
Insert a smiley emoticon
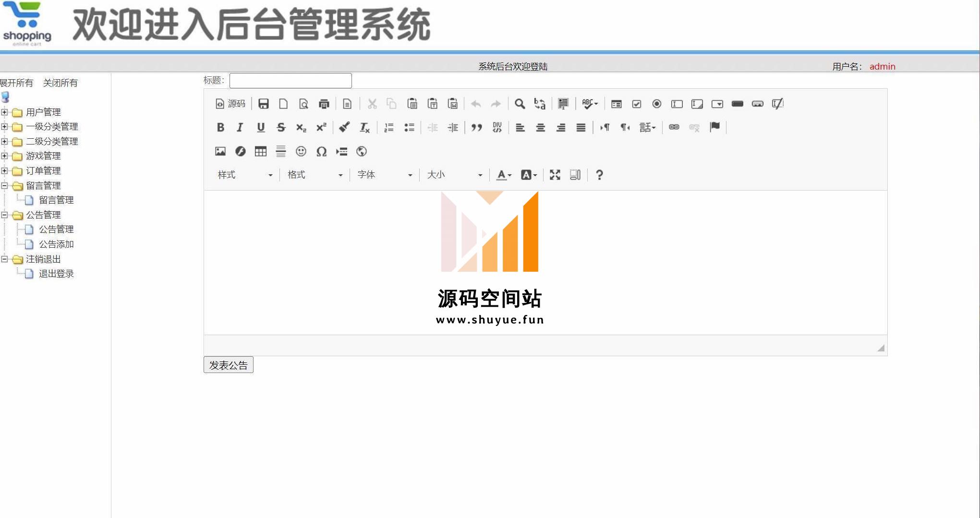[301, 151]
